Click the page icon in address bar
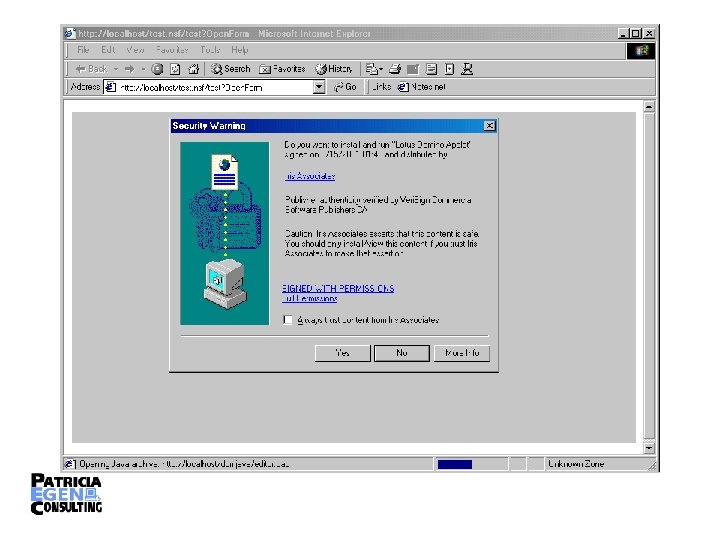This screenshot has height=540, width=720. pos(110,87)
